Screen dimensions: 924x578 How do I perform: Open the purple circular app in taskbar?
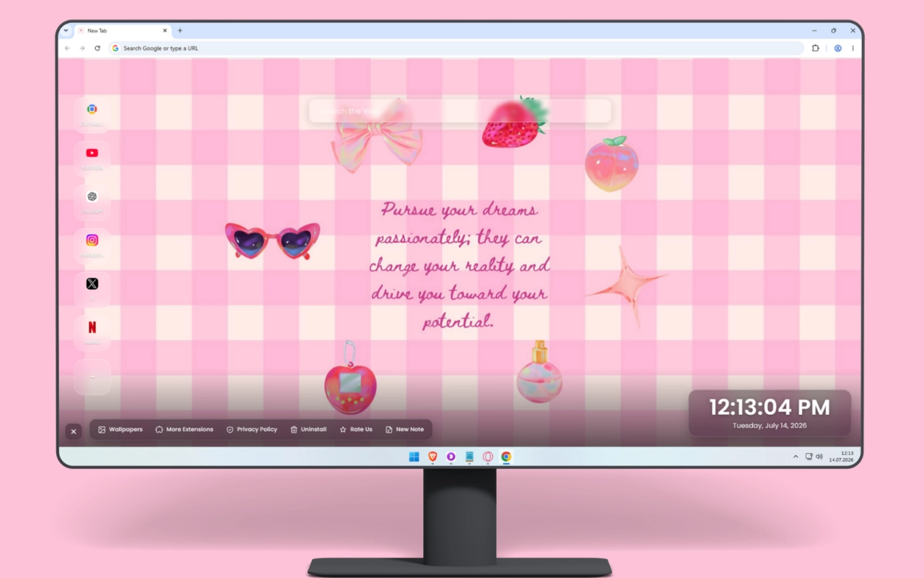(450, 457)
